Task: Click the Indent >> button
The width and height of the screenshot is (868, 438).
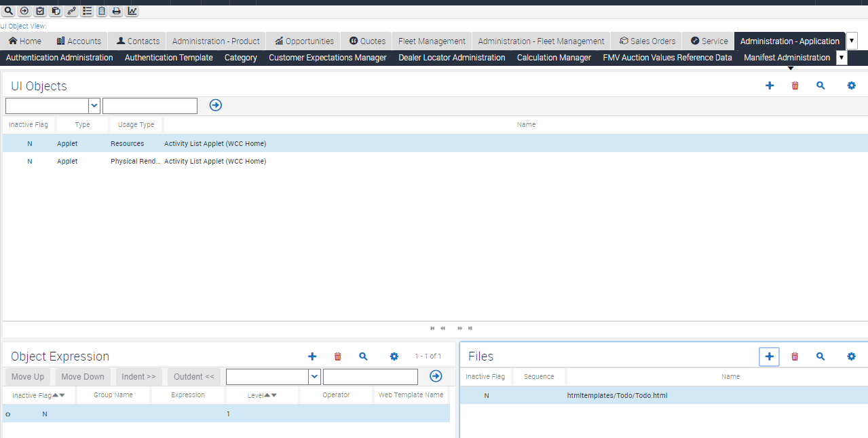Action: click(x=138, y=376)
